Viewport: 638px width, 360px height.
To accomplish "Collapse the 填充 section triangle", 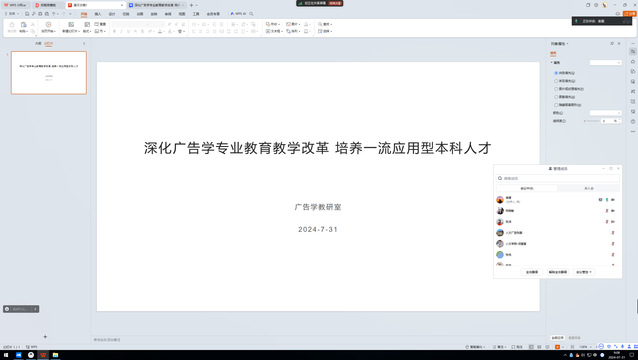I will click(x=552, y=63).
